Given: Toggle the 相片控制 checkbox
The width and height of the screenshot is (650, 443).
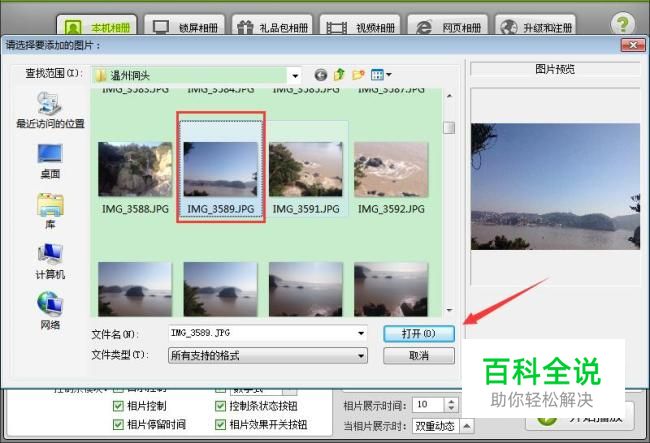Looking at the screenshot, I should pyautogui.click(x=118, y=406).
